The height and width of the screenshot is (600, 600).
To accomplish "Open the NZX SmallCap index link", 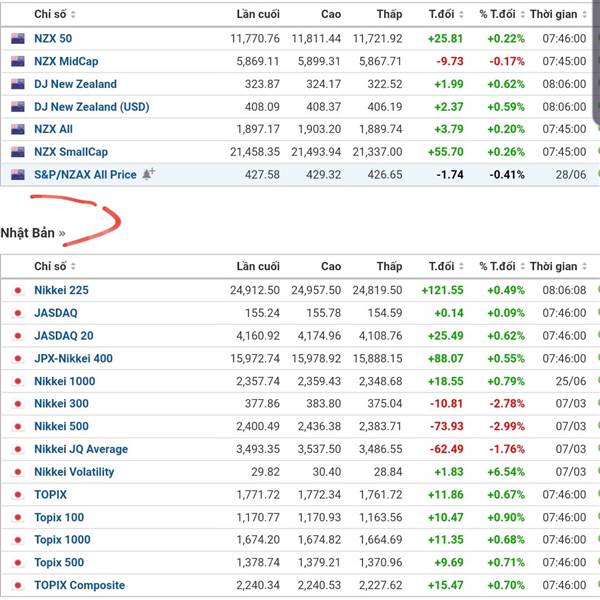I will 71,152.
